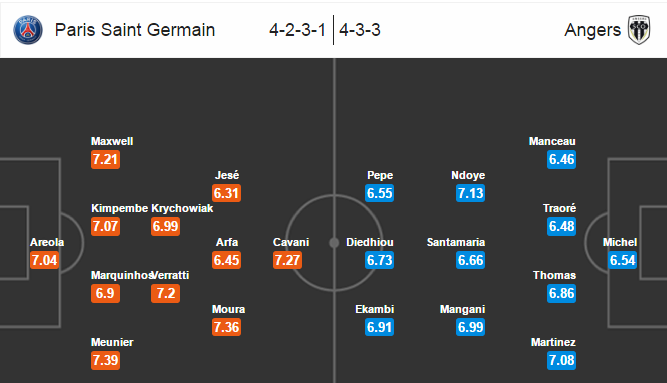Select Moura's 7.36 rating badge
The image size is (667, 383).
(x=227, y=327)
